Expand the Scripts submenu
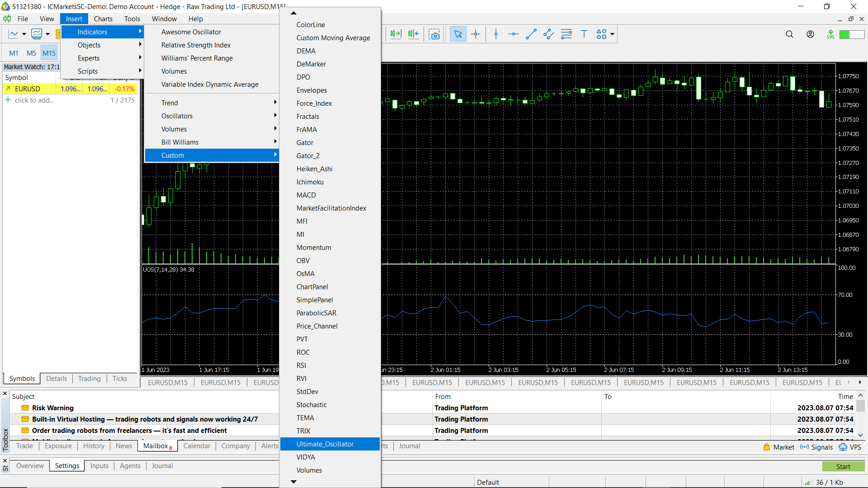The height and width of the screenshot is (488, 868). pos(103,71)
